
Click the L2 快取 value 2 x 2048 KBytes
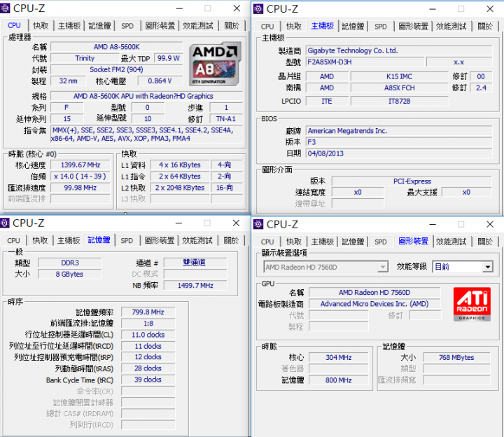coord(180,188)
